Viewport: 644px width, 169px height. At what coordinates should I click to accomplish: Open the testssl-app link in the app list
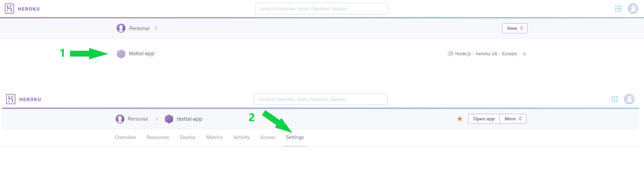142,53
